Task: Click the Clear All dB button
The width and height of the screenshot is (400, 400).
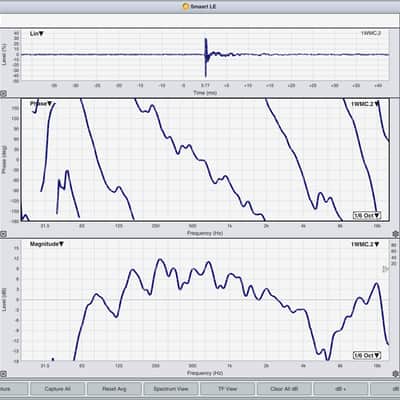Action: click(x=284, y=389)
